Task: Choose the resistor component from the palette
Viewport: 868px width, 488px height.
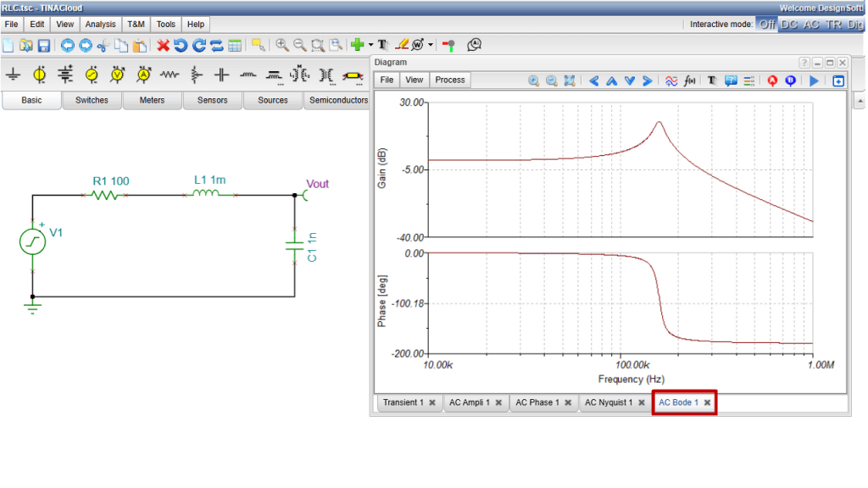Action: [170, 75]
